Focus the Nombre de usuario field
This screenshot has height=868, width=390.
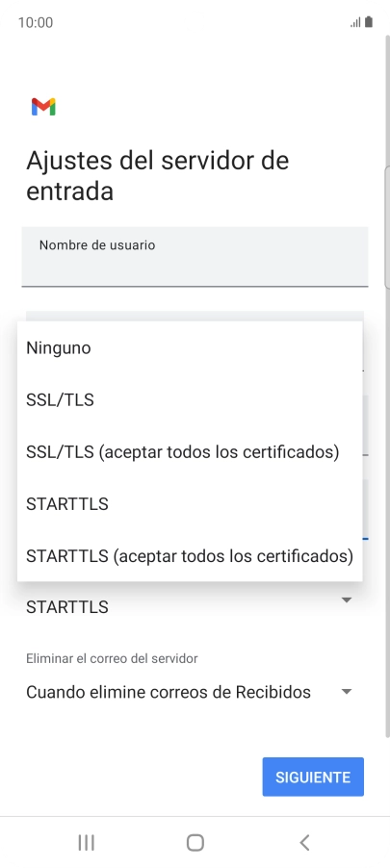[x=195, y=256]
